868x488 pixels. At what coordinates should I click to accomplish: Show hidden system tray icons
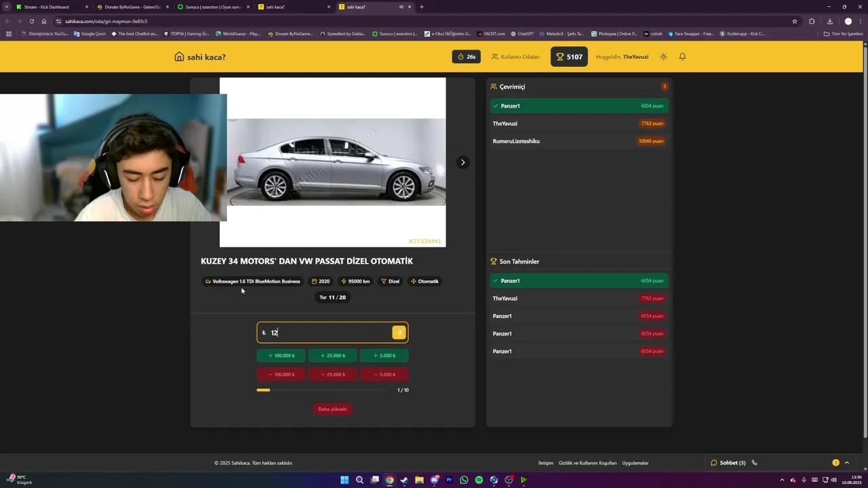pyautogui.click(x=782, y=480)
